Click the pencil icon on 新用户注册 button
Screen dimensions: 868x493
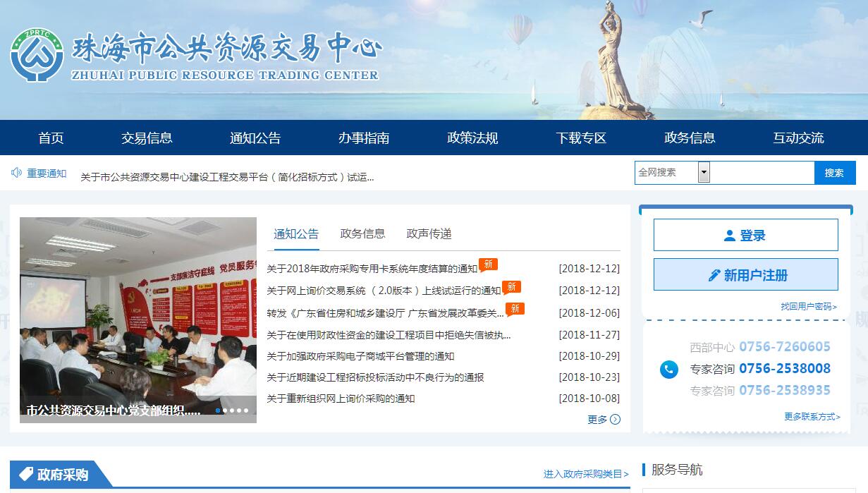point(714,275)
